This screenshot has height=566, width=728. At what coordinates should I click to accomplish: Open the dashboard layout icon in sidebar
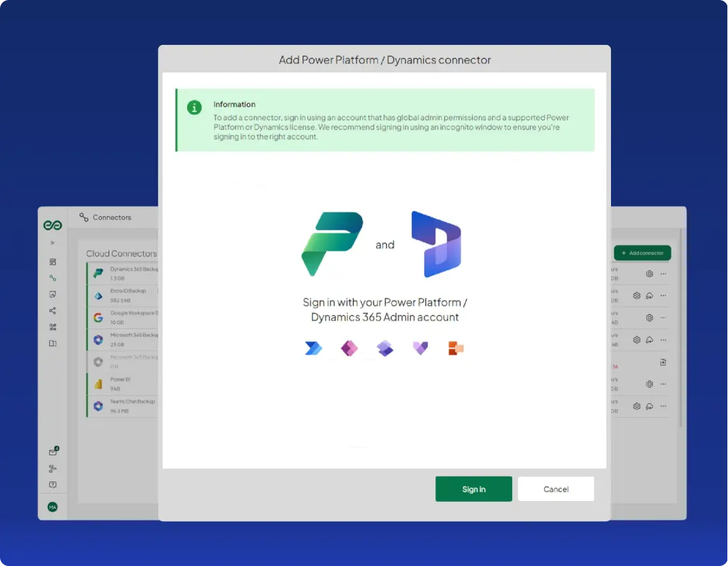click(x=53, y=262)
